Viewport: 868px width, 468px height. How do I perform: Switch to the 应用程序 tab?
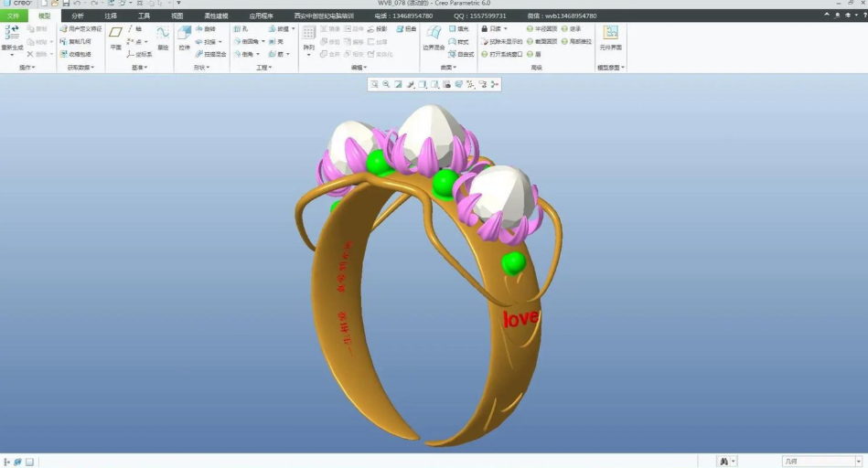(x=261, y=16)
